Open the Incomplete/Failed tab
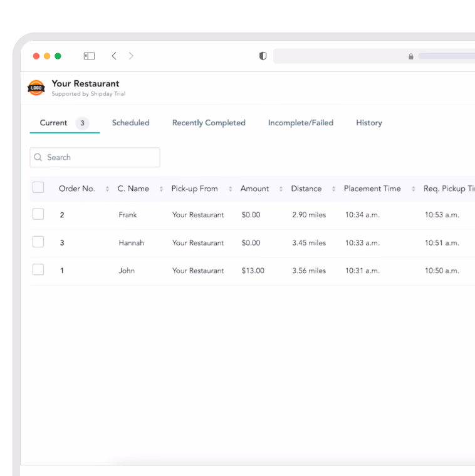 tap(301, 123)
